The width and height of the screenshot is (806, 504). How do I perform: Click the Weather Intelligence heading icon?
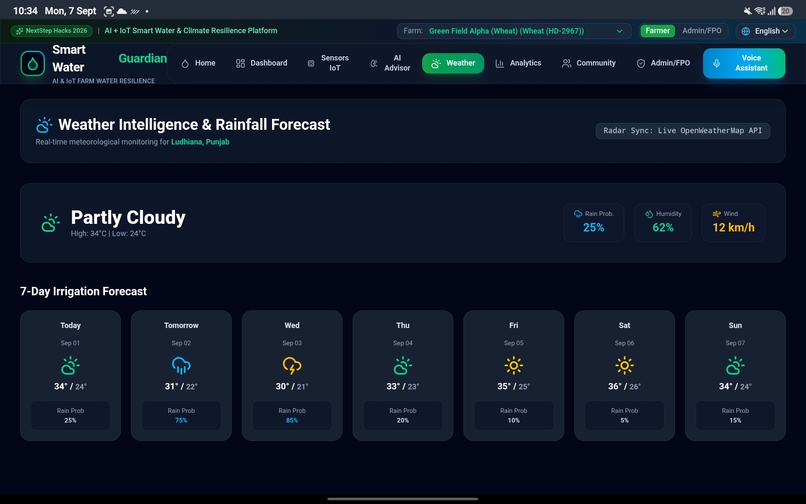[x=44, y=125]
